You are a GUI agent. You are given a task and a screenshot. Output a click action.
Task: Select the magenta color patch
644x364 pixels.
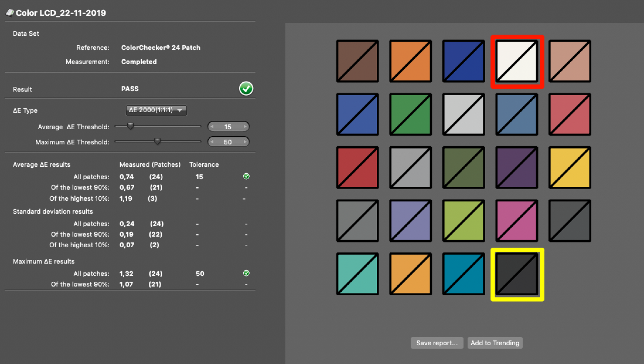click(x=517, y=221)
